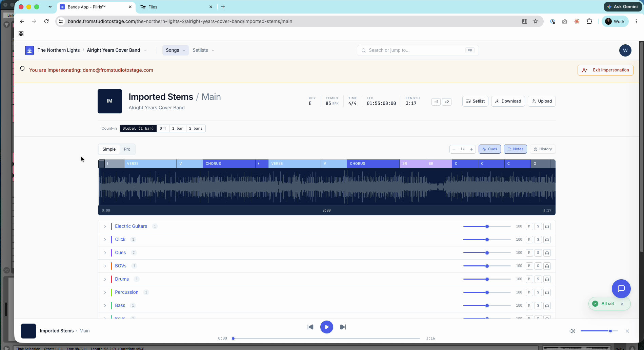Reload the browser page
The width and height of the screenshot is (644, 350).
tap(46, 21)
